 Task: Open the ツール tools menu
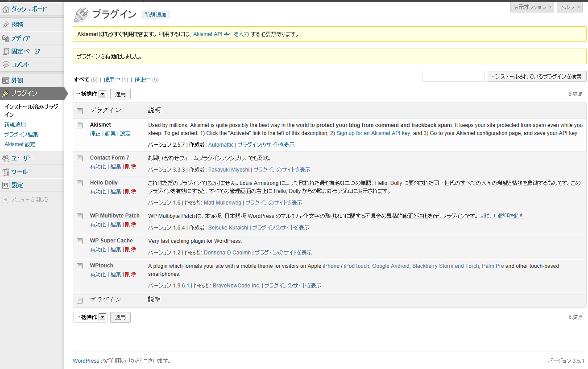[x=19, y=172]
